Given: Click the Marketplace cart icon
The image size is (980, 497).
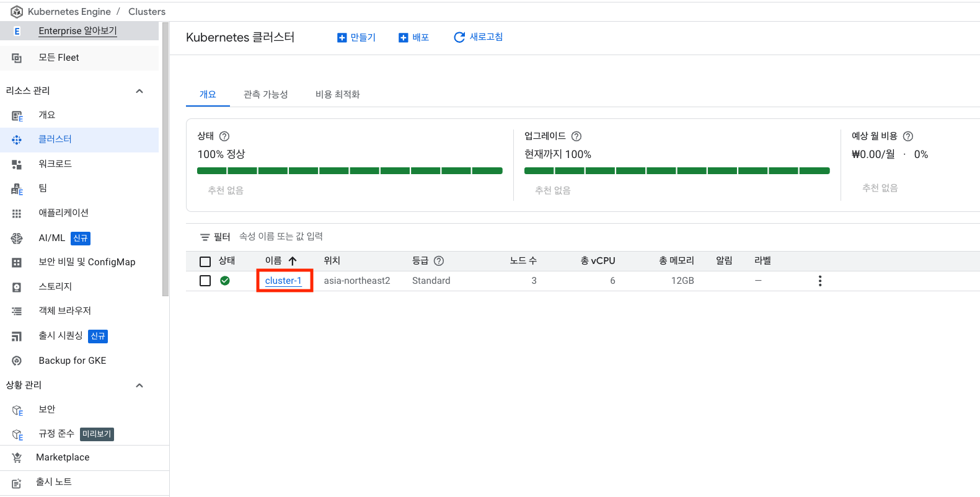Looking at the screenshot, I should tap(17, 458).
